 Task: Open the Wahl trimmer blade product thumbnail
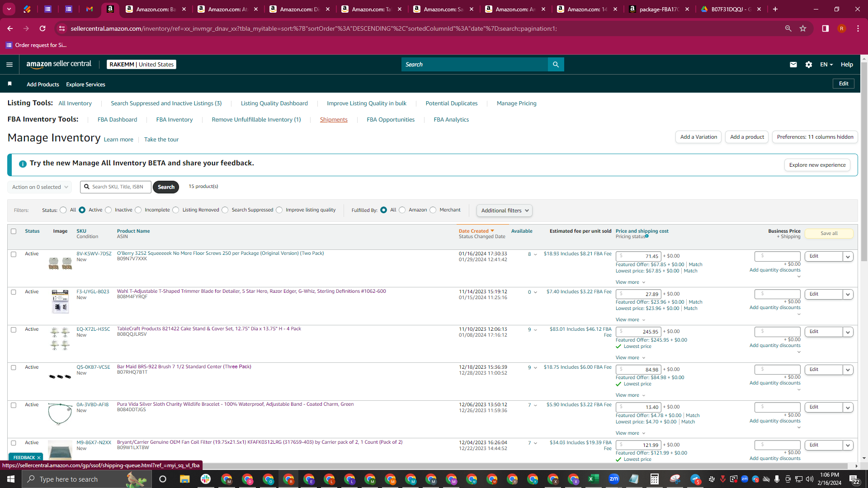tap(60, 301)
